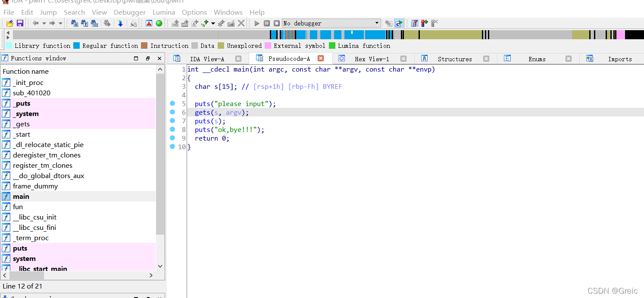This screenshot has height=298, width=644.
Task: Click the green circle analysis indicator
Action: (x=159, y=23)
